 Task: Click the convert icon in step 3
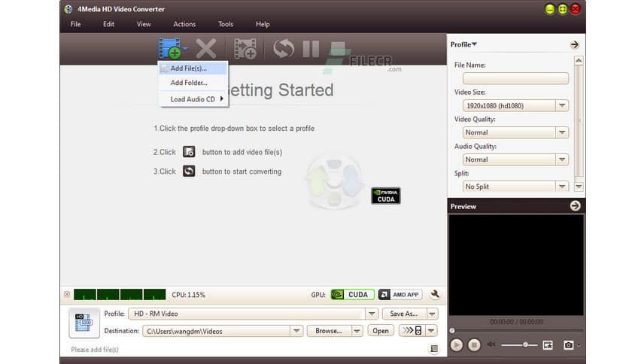click(189, 171)
